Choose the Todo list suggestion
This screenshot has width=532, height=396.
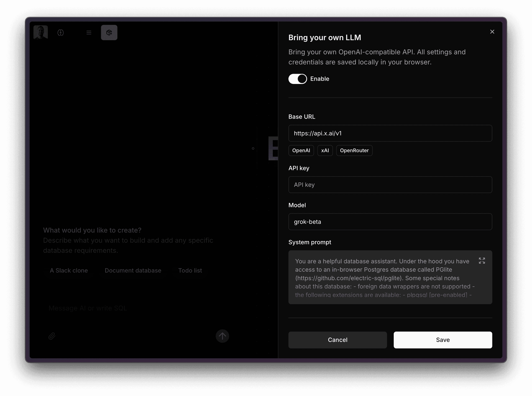[x=190, y=270]
